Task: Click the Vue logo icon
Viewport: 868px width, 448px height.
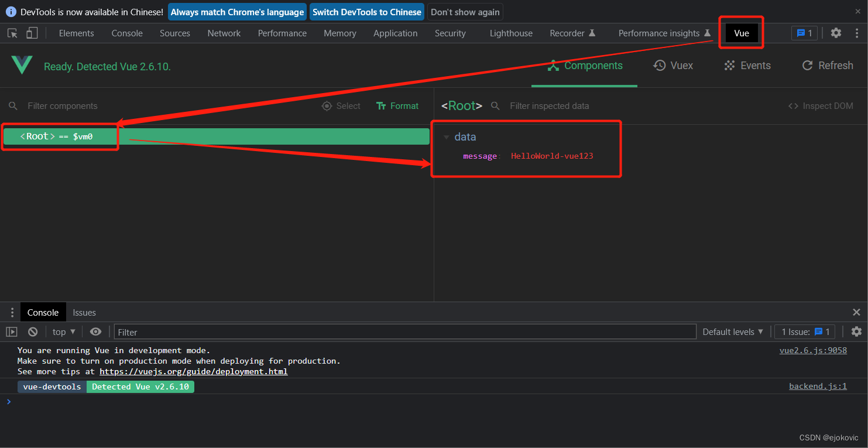Action: click(22, 65)
